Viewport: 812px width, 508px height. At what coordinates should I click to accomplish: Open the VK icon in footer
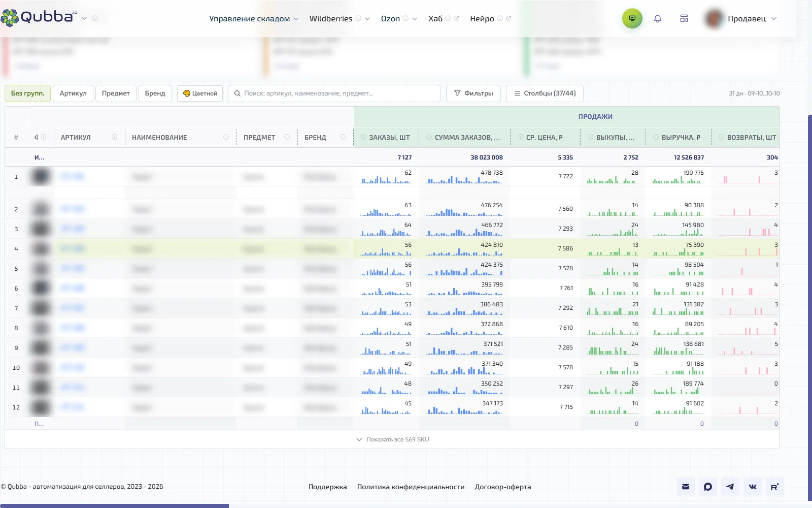click(x=753, y=487)
